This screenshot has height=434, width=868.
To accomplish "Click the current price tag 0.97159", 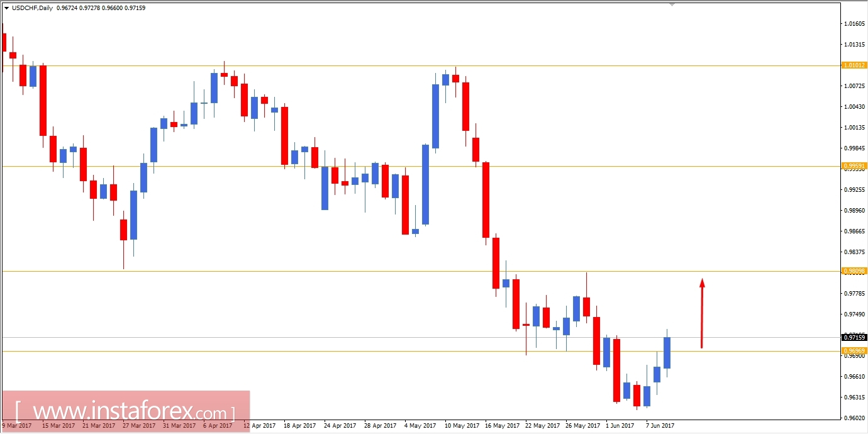I will click(x=853, y=338).
